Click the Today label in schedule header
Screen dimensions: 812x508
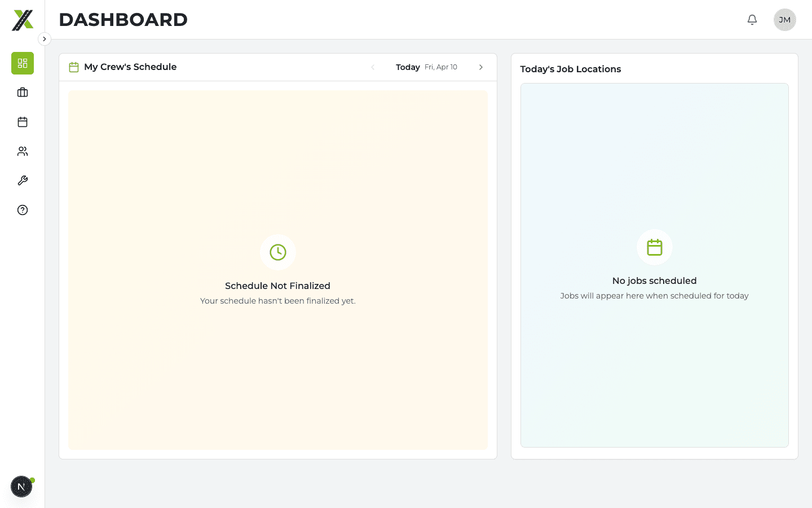pos(408,67)
